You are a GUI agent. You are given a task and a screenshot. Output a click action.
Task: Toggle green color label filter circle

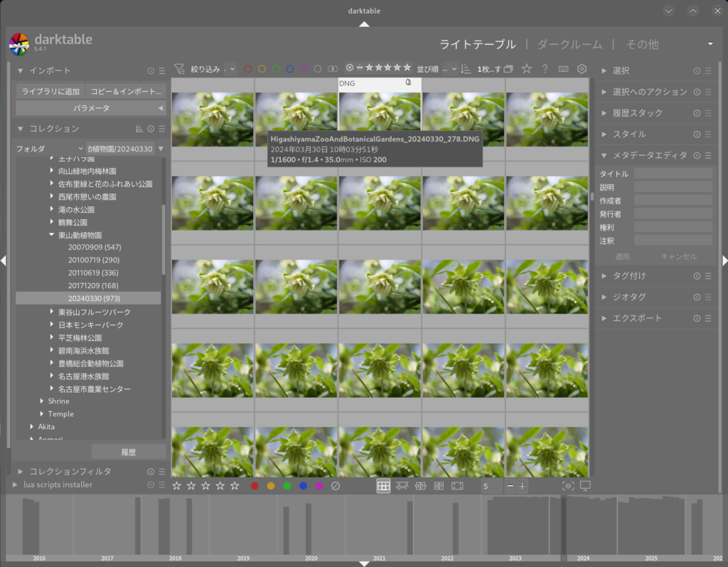pyautogui.click(x=276, y=69)
